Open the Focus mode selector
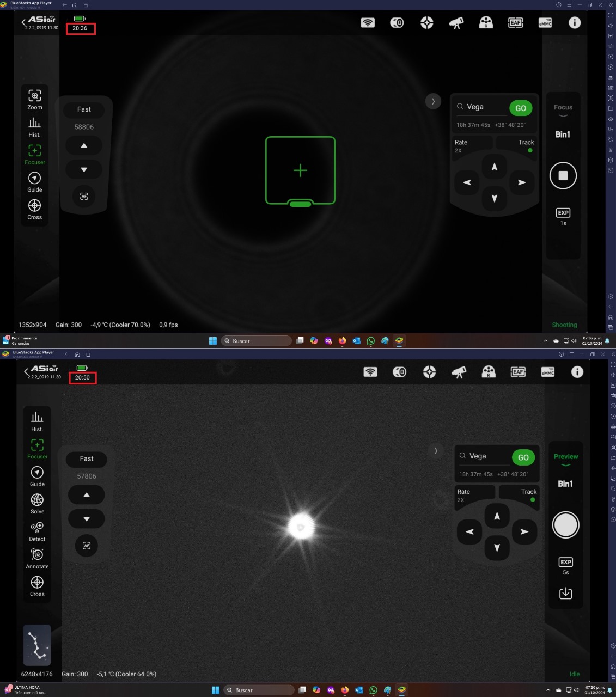Screen dimensions: 616x697 coord(563,110)
